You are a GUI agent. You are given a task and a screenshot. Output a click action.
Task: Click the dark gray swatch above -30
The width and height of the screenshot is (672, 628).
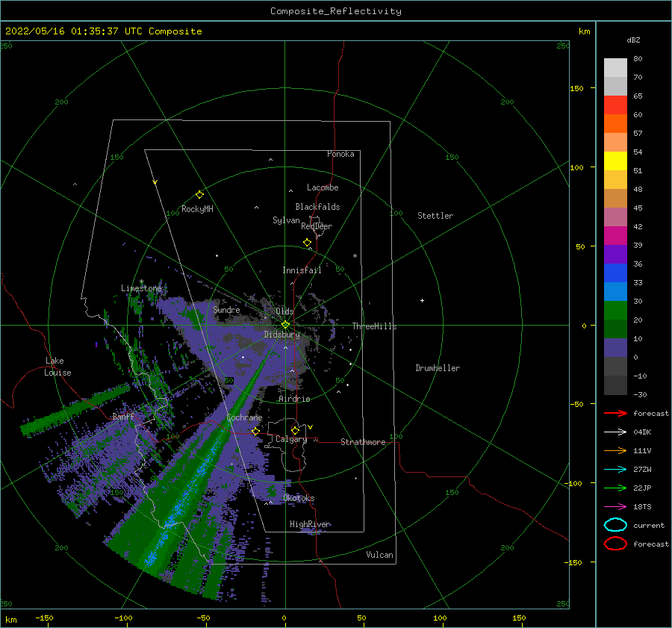[615, 385]
